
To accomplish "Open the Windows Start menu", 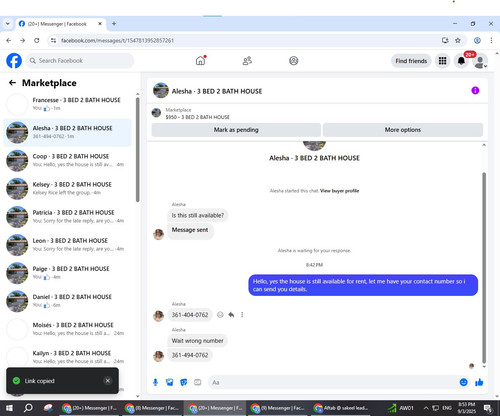I will tap(9, 408).
